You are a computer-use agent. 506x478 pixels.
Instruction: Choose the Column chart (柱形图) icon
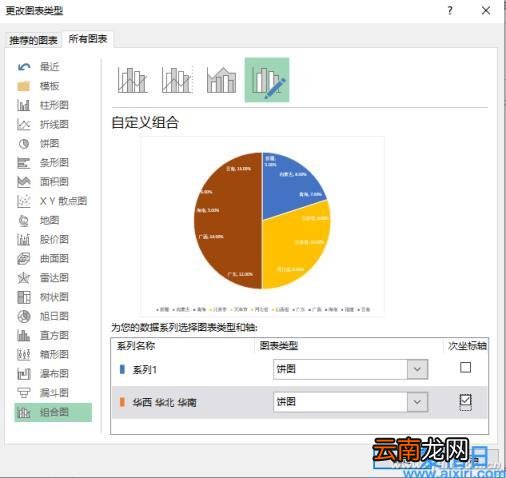(x=24, y=105)
